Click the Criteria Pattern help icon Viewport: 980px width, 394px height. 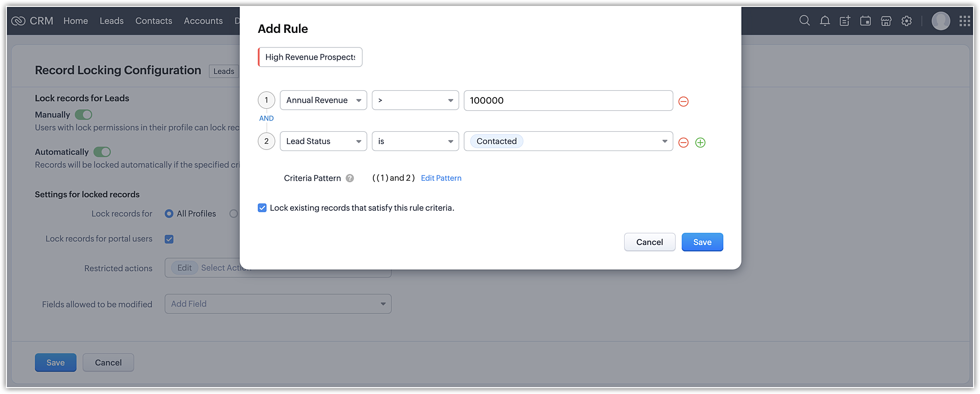tap(350, 178)
